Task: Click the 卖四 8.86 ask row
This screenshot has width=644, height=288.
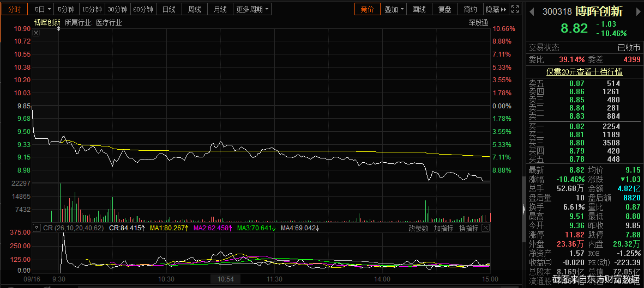Action: (584, 91)
